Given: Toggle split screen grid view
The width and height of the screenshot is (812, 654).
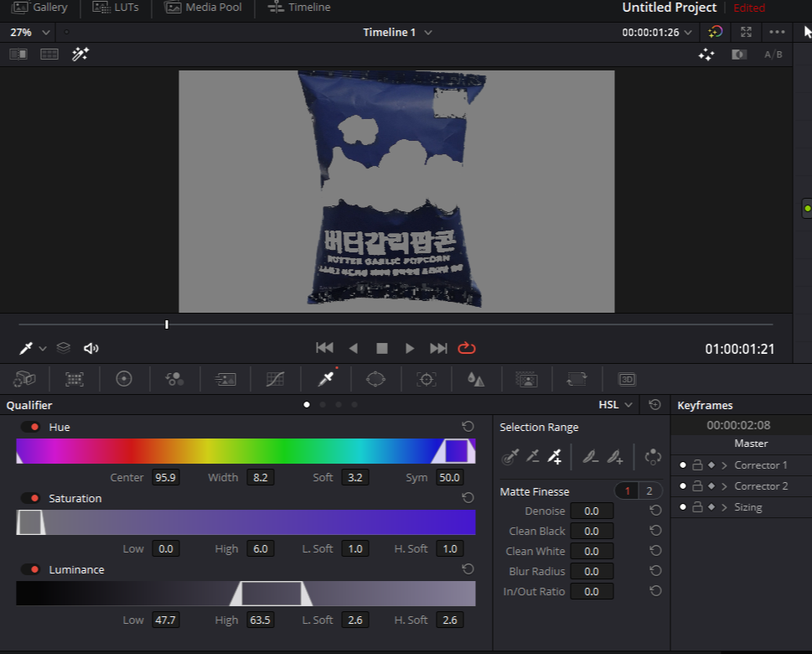Looking at the screenshot, I should point(49,54).
